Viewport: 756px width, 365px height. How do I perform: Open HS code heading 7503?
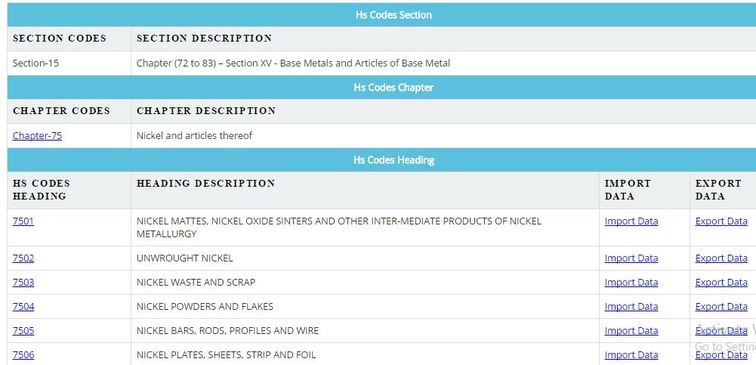pos(23,282)
